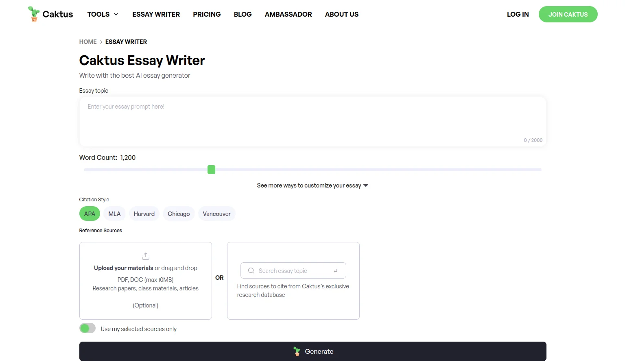Choose MLA citation style
The height and width of the screenshot is (364, 625).
coord(114,214)
